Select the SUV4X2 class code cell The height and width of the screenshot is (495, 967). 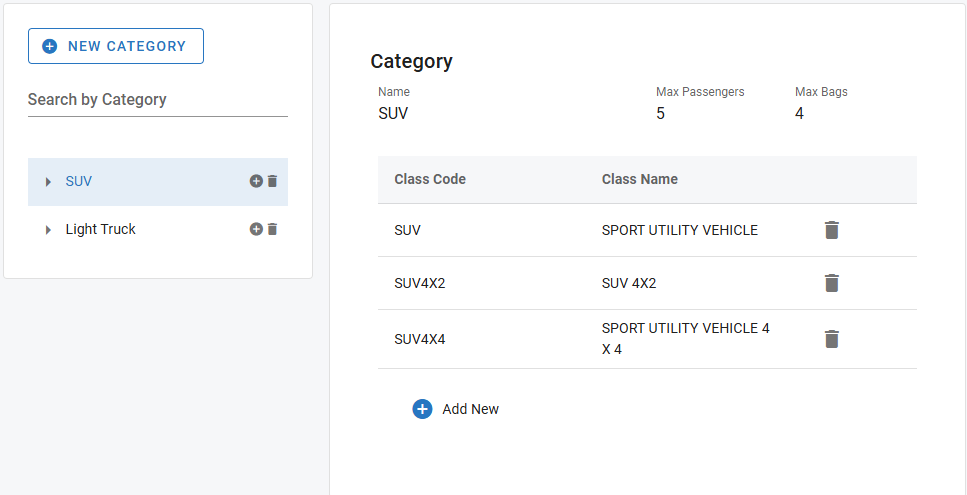pyautogui.click(x=420, y=283)
